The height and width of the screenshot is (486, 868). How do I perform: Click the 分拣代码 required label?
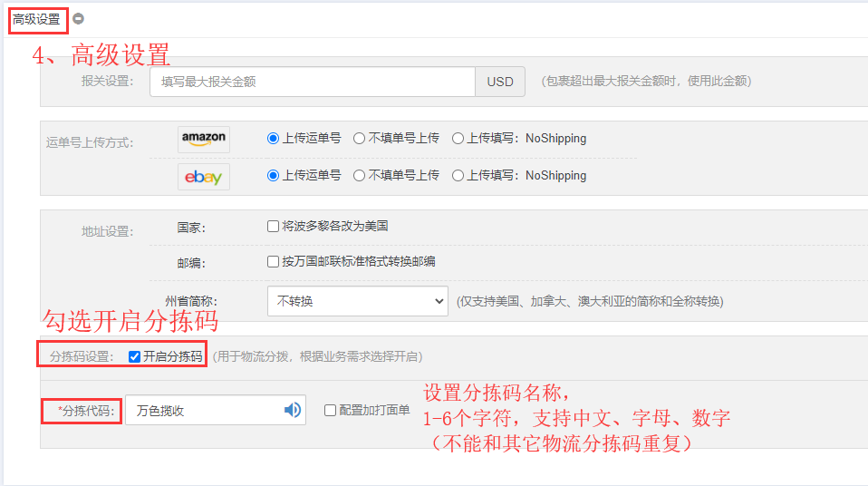[86, 411]
